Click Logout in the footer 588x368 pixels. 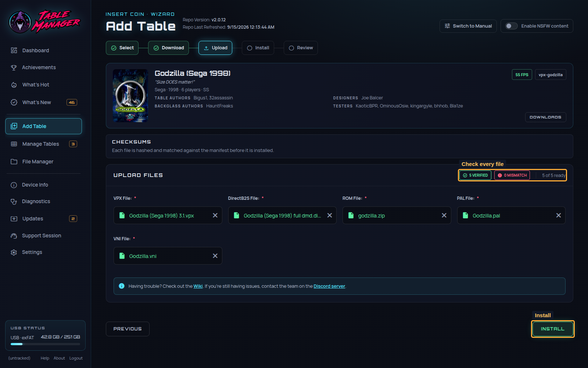tap(76, 358)
